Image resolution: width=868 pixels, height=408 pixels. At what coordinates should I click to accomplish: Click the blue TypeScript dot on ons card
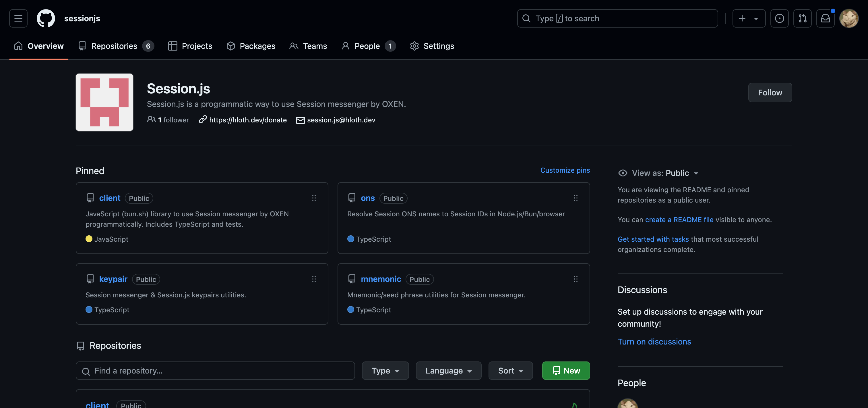pos(351,239)
